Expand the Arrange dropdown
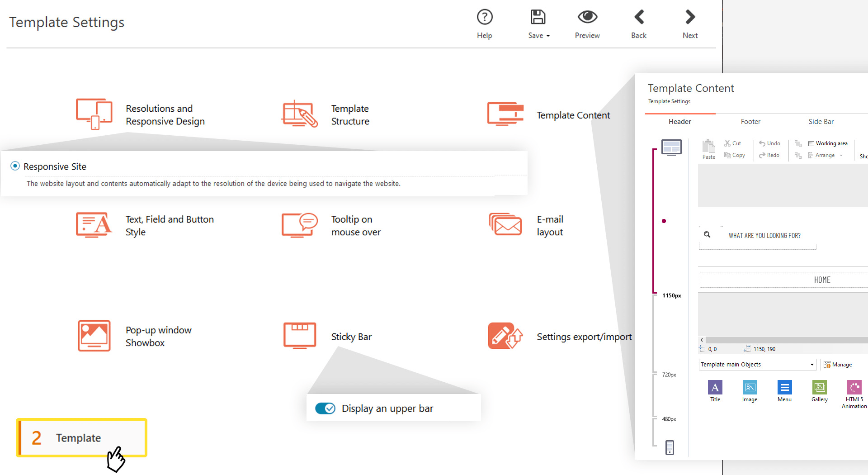Image resolution: width=868 pixels, height=475 pixels. click(840, 155)
